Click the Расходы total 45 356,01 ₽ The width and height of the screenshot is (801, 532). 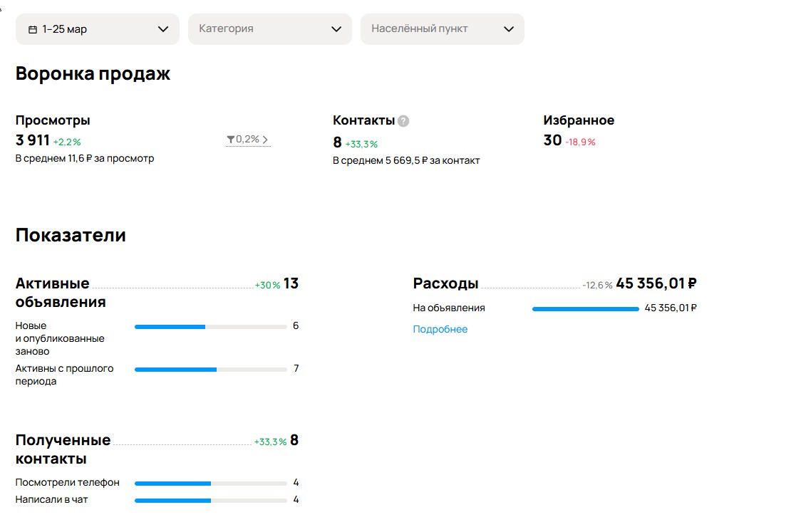tap(656, 283)
